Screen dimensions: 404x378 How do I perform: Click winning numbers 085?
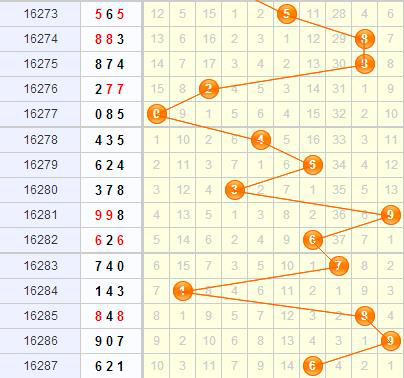pos(109,114)
